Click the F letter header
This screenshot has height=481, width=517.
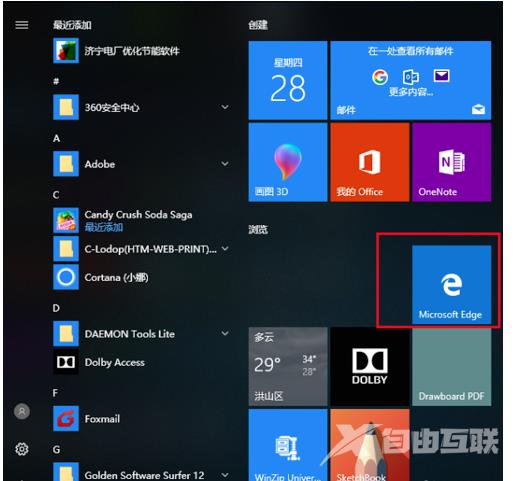pyautogui.click(x=55, y=393)
